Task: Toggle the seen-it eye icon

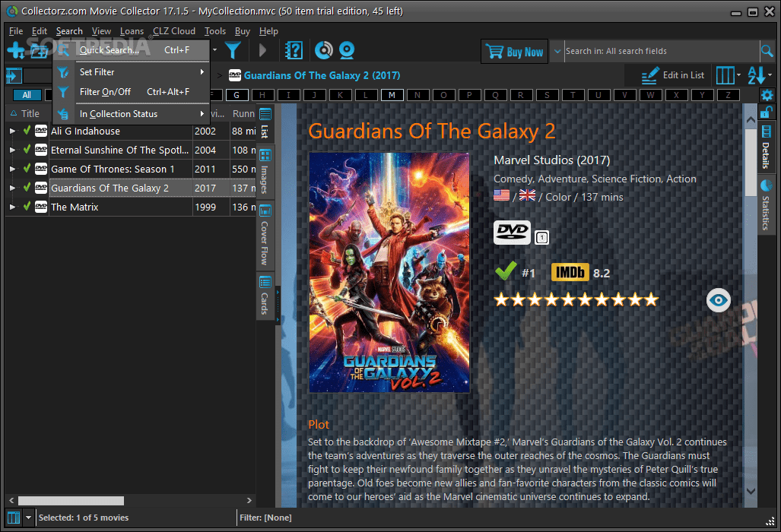Action: (718, 300)
